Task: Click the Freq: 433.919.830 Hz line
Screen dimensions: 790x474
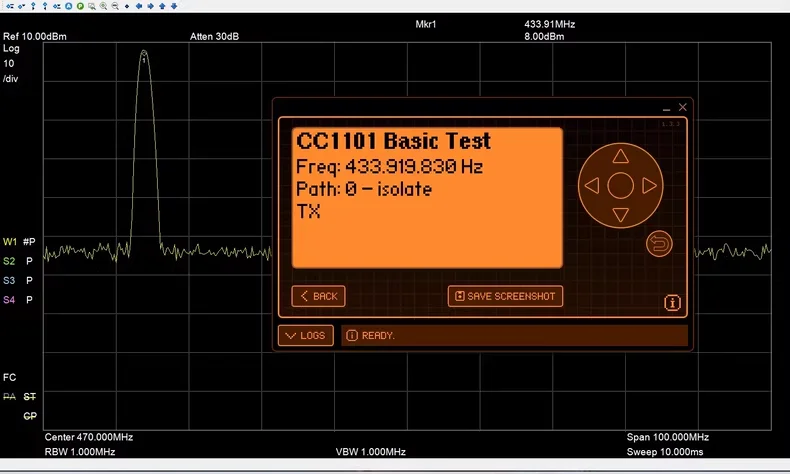Action: pos(389,166)
